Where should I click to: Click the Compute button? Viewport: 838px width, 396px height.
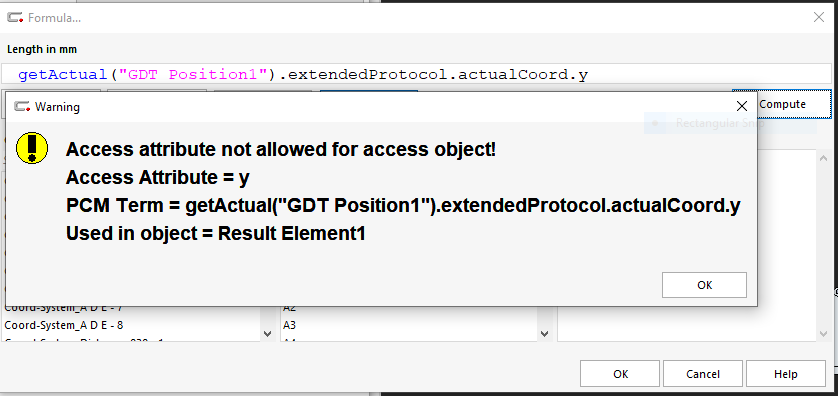pos(782,104)
